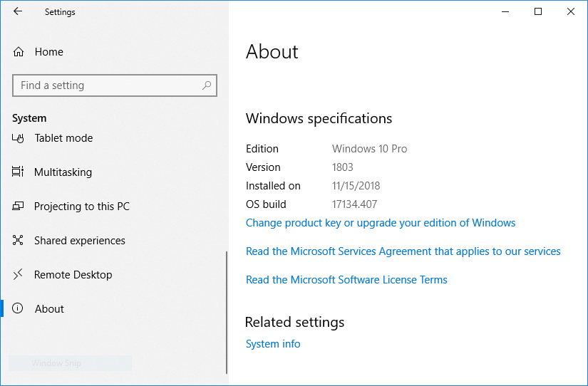Close the Settings window
Viewport: 588px width, 386px height.
570,11
